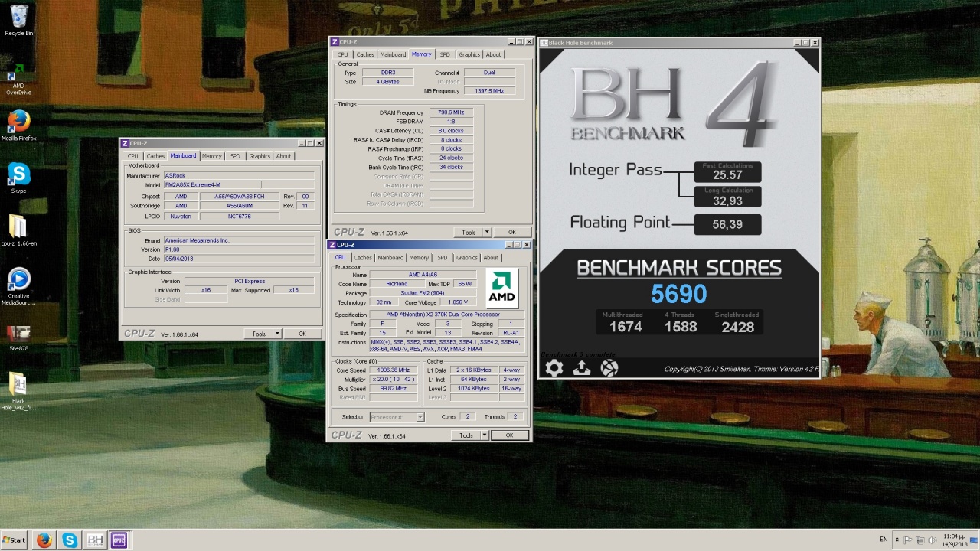The width and height of the screenshot is (980, 551).
Task: Open volume speaker tray icon
Action: (933, 540)
